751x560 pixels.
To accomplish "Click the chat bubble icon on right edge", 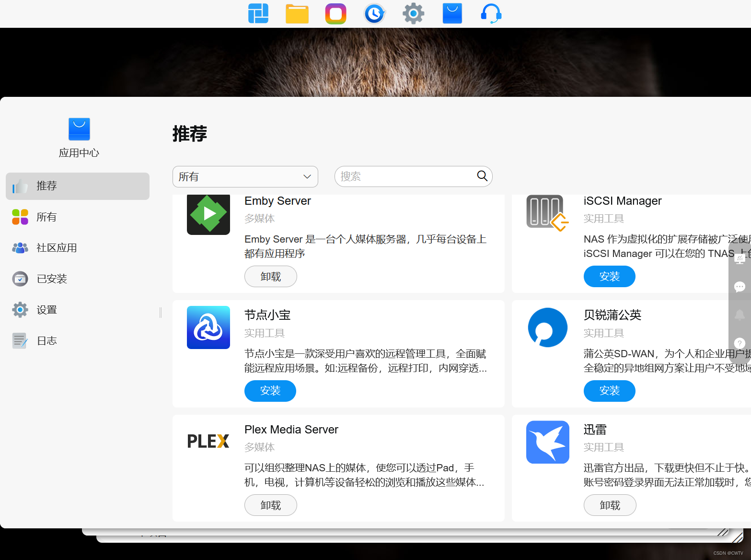I will (740, 287).
